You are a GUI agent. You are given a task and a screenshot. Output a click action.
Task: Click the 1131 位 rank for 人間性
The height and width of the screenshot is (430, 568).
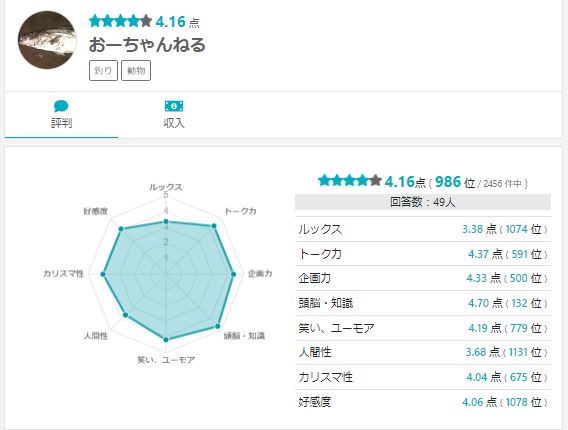click(x=525, y=352)
